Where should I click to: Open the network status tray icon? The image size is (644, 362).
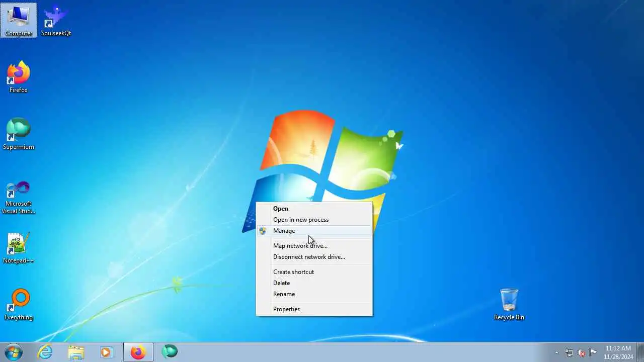(569, 352)
